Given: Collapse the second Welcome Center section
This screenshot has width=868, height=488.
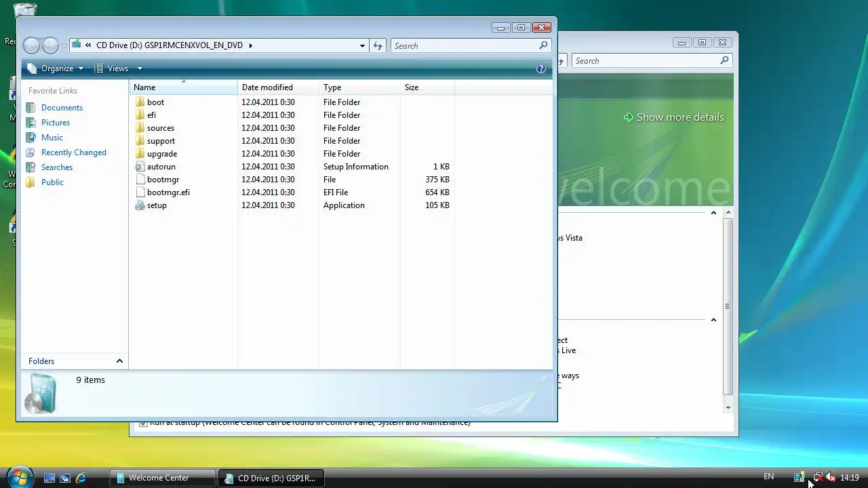Looking at the screenshot, I should coord(713,320).
